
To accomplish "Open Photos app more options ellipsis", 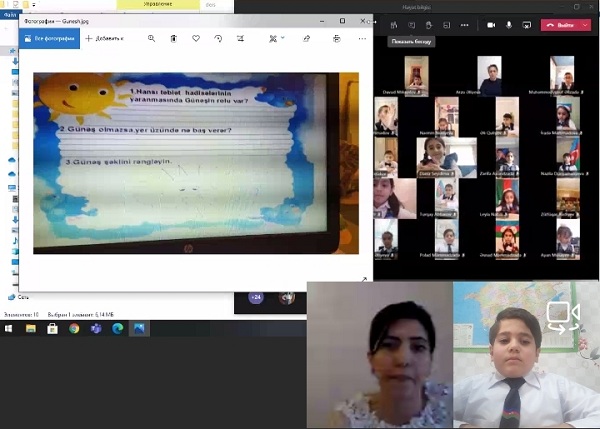I will pos(362,39).
